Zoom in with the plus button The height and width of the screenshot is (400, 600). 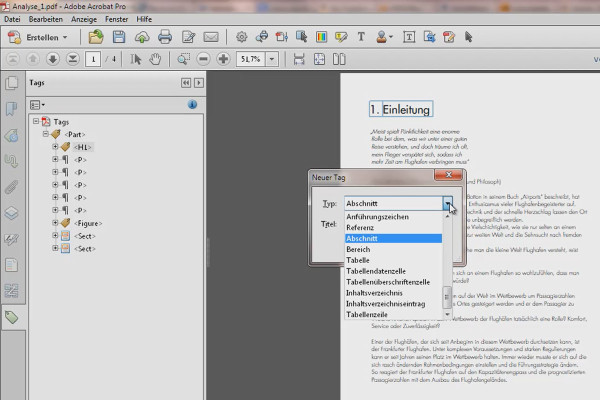coord(223,59)
